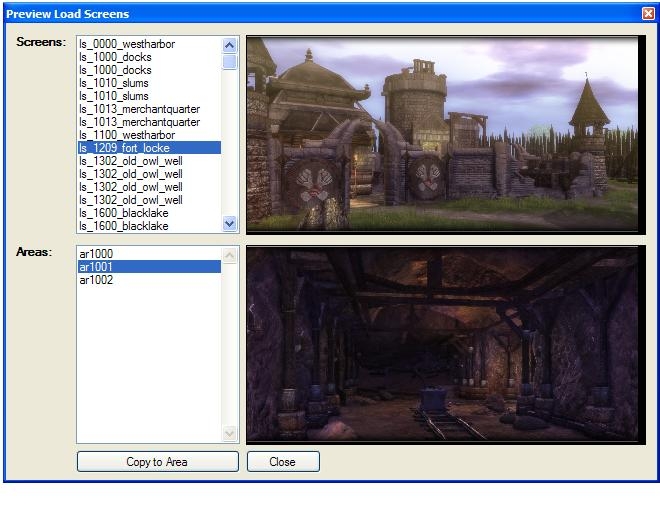Click the Screens list scroll down arrow
This screenshot has height=512, width=660.
pos(230,224)
